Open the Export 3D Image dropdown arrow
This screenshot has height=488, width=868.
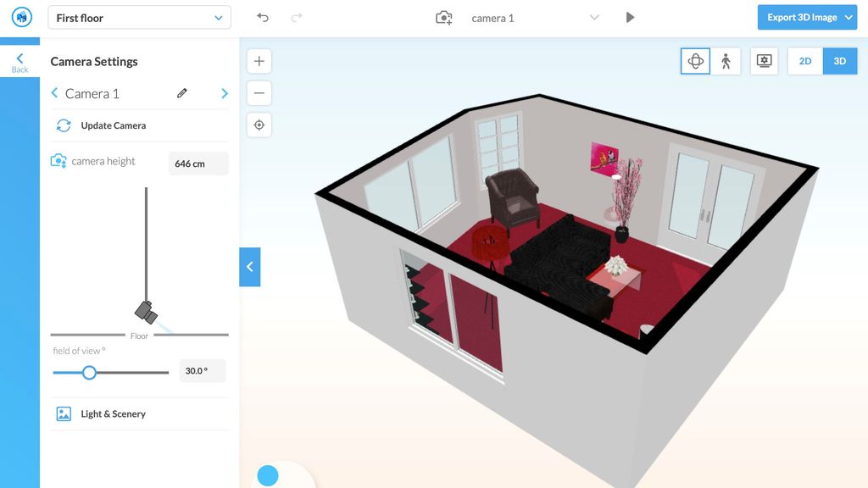point(848,16)
